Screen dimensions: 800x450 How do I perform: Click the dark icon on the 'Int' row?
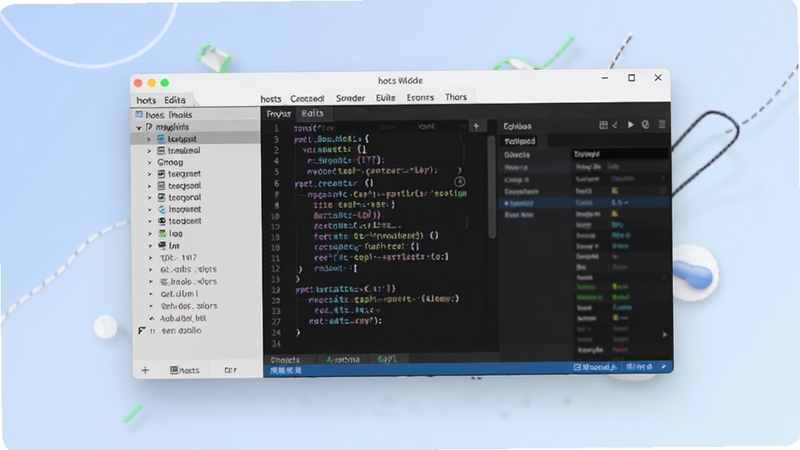(x=162, y=245)
